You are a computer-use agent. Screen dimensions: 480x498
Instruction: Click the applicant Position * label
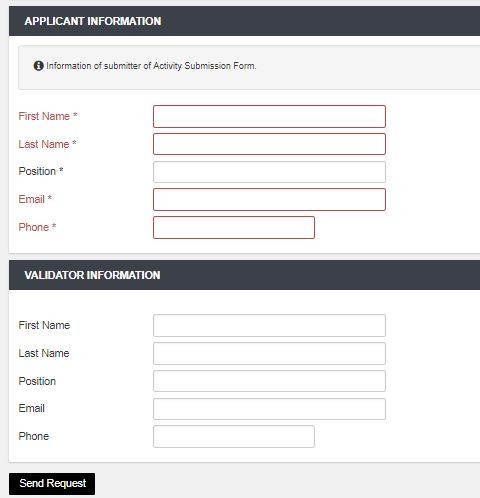(41, 171)
